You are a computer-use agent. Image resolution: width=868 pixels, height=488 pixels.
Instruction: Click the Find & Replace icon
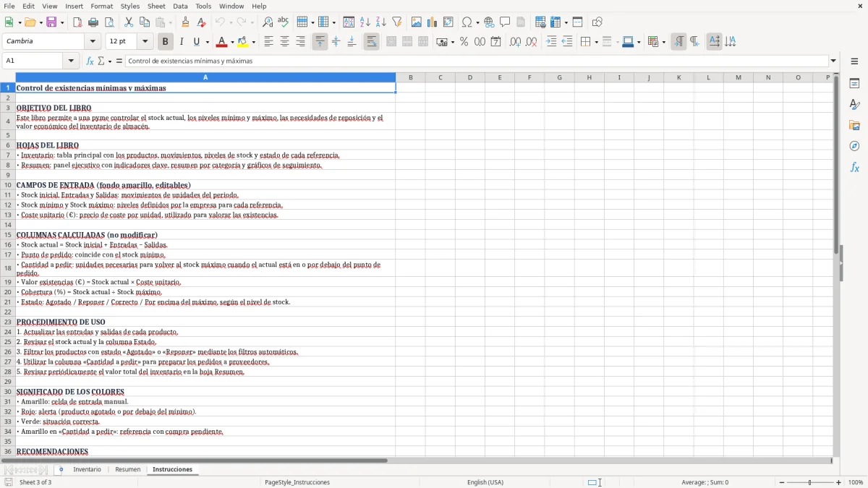(268, 22)
